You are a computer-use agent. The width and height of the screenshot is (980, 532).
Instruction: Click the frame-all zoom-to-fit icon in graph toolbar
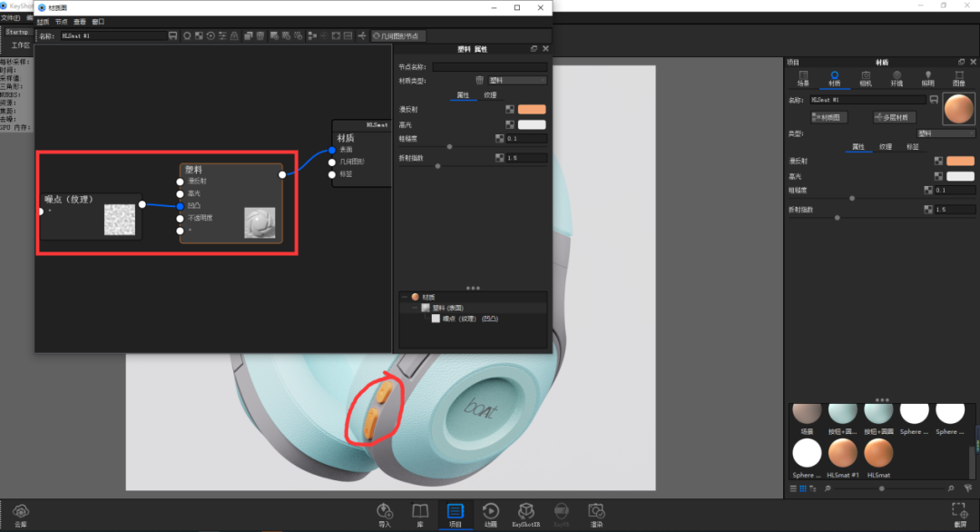pos(336,36)
